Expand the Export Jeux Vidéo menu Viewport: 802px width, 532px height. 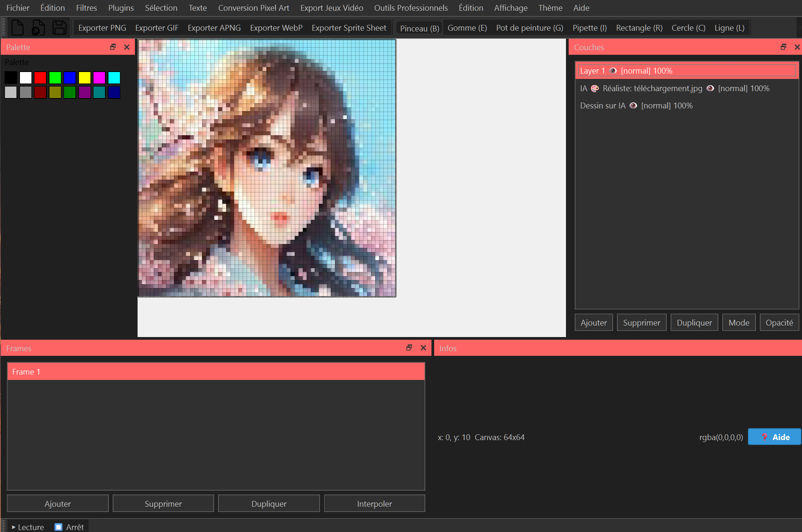331,8
